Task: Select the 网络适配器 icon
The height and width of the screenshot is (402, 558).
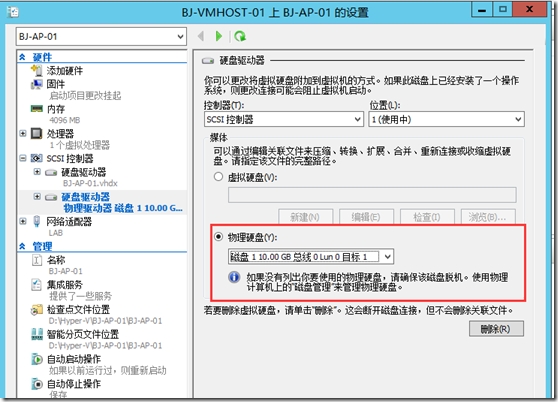Action: point(37,221)
